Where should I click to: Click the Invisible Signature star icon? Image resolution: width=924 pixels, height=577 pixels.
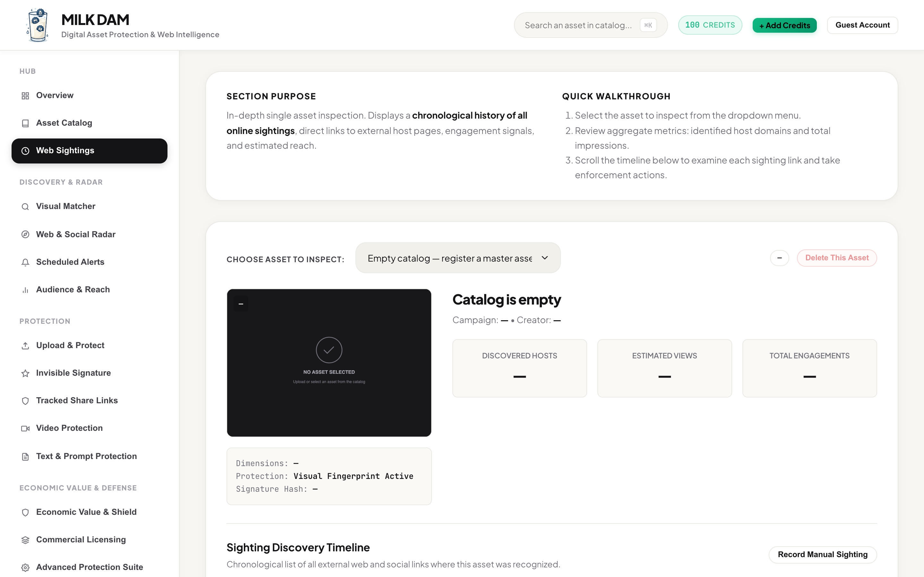(25, 373)
